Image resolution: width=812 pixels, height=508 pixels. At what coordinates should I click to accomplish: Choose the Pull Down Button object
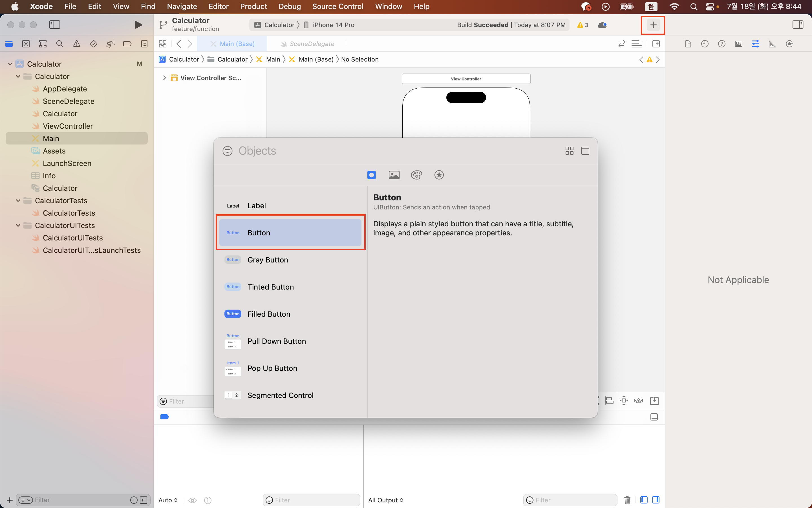tap(290, 341)
